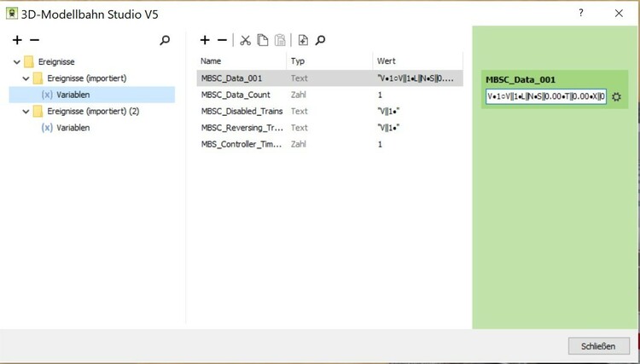The width and height of the screenshot is (640, 364).
Task: Copy the selected variable
Action: click(x=263, y=40)
